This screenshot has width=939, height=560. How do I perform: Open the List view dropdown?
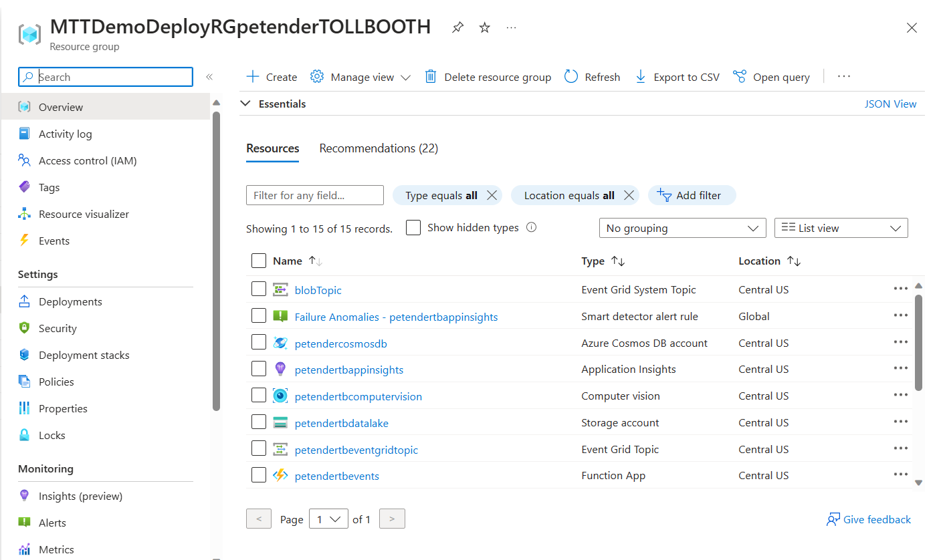click(x=841, y=228)
